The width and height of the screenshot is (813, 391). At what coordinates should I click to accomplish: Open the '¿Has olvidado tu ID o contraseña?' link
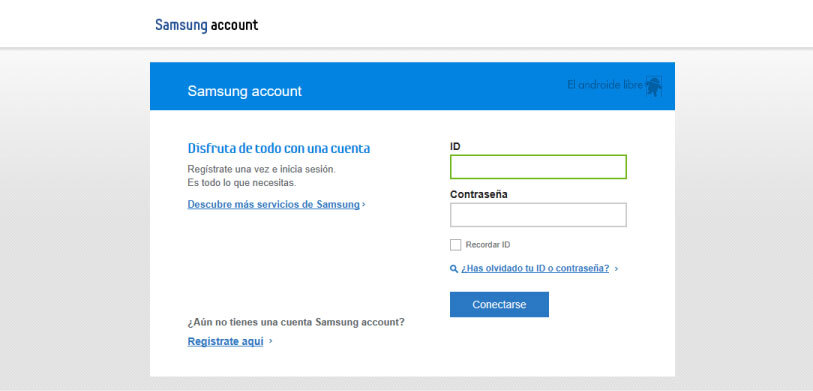pos(535,269)
